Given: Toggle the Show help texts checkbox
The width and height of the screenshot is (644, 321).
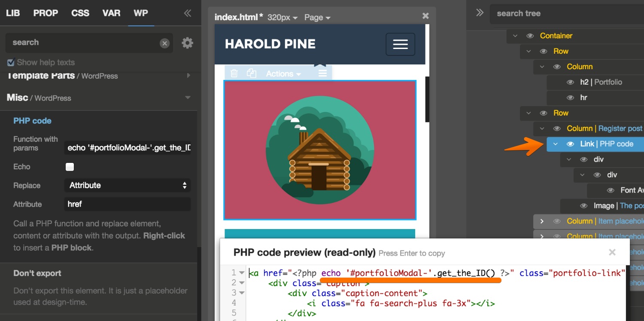Looking at the screenshot, I should 11,63.
